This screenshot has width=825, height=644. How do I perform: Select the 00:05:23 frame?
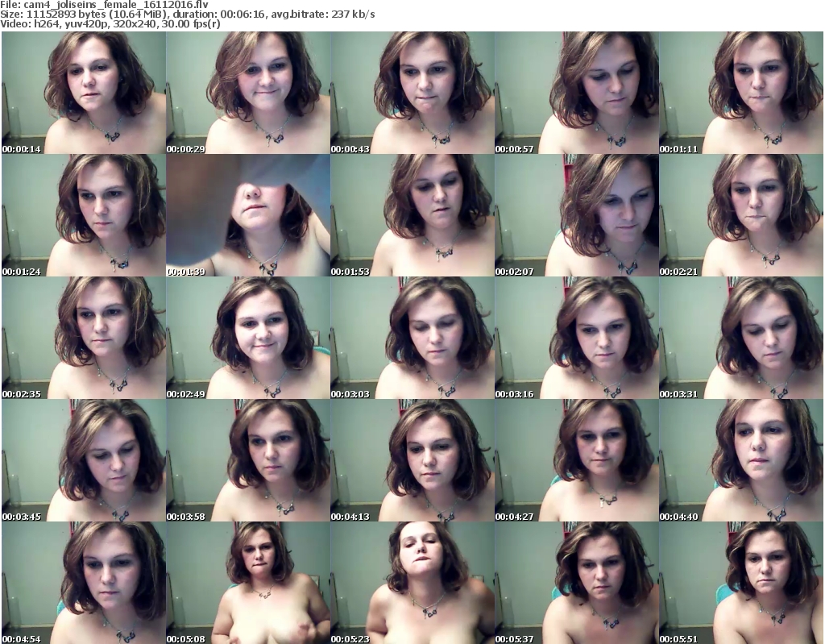tap(412, 583)
